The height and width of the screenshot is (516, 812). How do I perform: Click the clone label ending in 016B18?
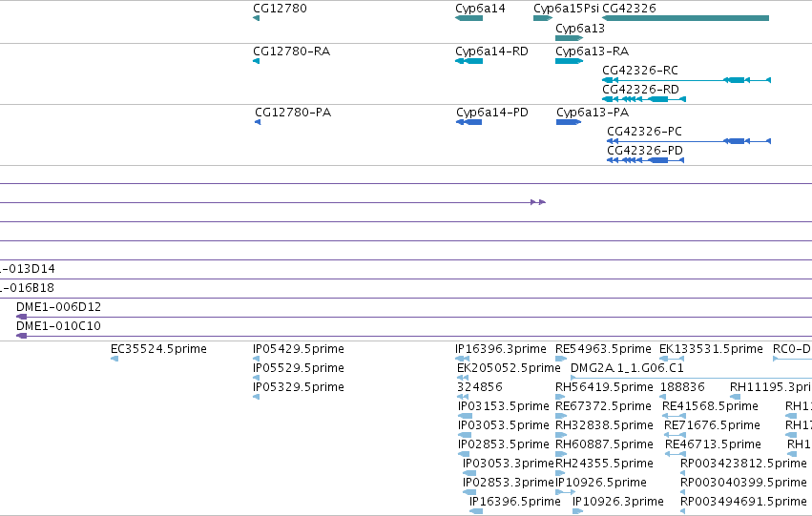click(27, 288)
